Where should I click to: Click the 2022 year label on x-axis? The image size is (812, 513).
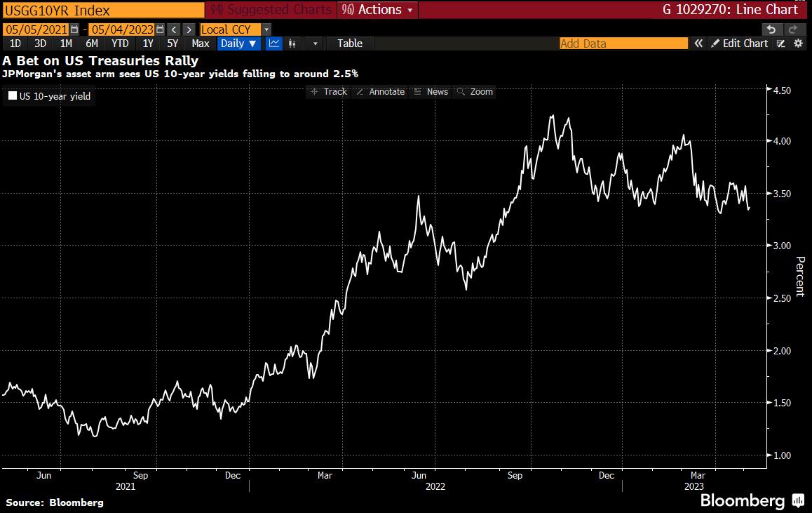(x=435, y=486)
